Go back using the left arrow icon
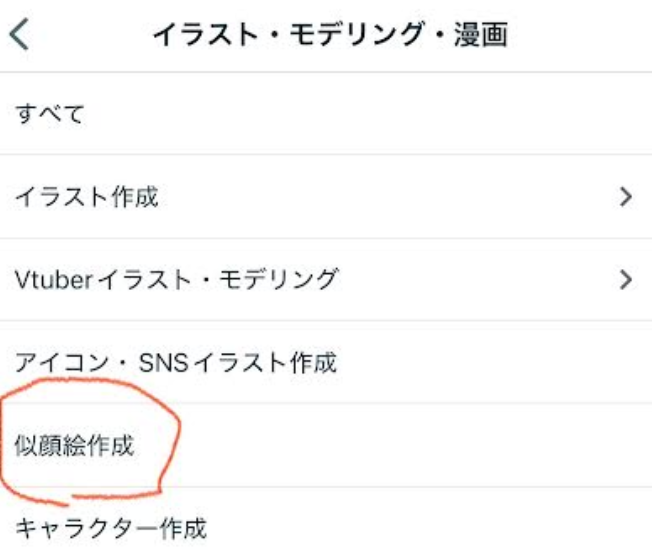The width and height of the screenshot is (652, 552). pyautogui.click(x=19, y=34)
